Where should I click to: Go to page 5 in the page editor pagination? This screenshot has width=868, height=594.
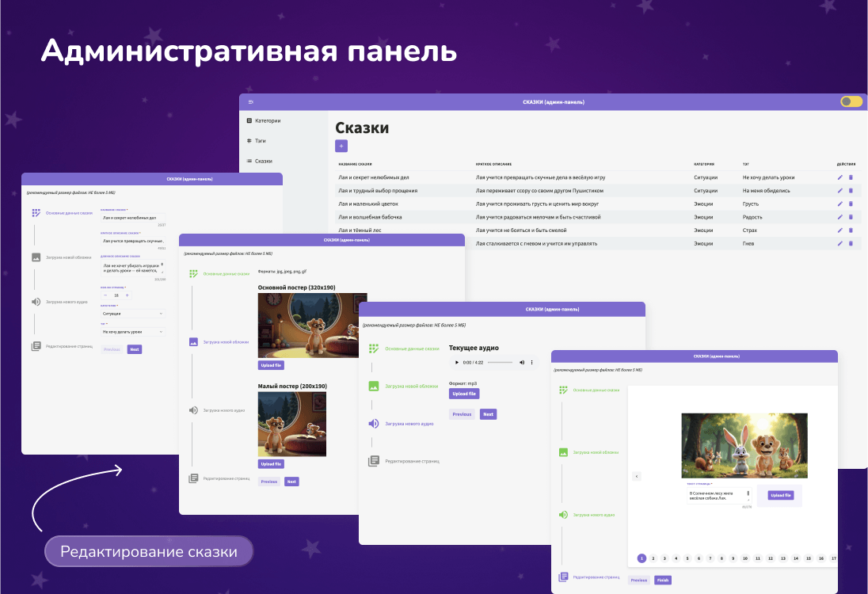(687, 558)
